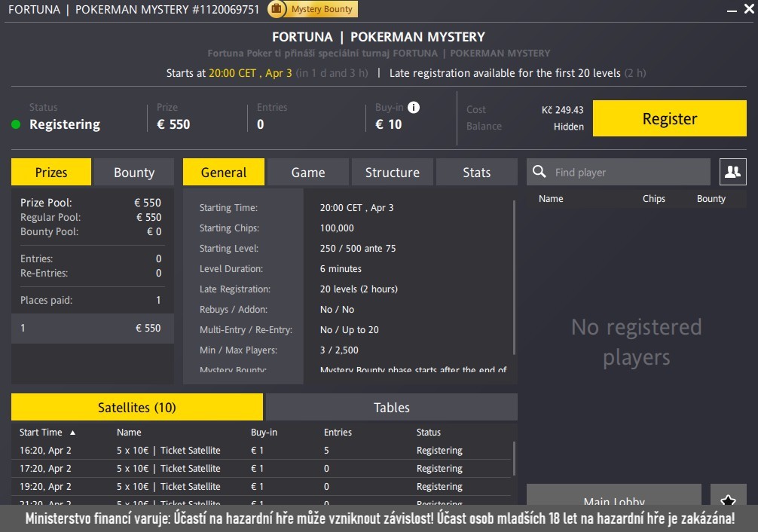Reveal the Hidden balance value
The height and width of the screenshot is (532, 758).
568,127
